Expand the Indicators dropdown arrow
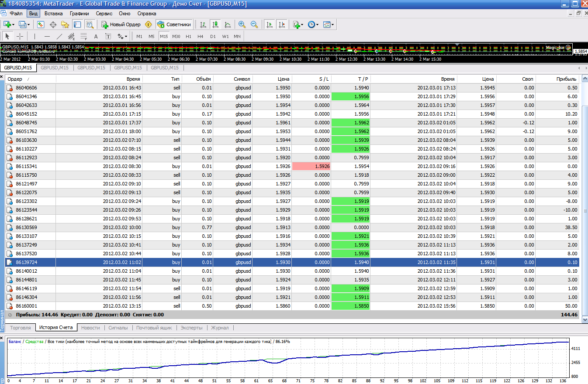Viewport: 588px width, 384px height. 302,24
